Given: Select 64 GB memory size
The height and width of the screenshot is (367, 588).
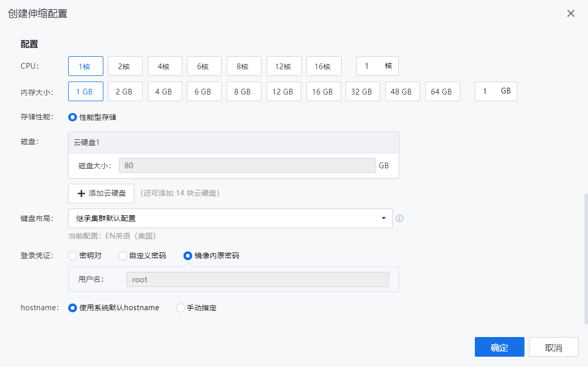Looking at the screenshot, I should 442,91.
